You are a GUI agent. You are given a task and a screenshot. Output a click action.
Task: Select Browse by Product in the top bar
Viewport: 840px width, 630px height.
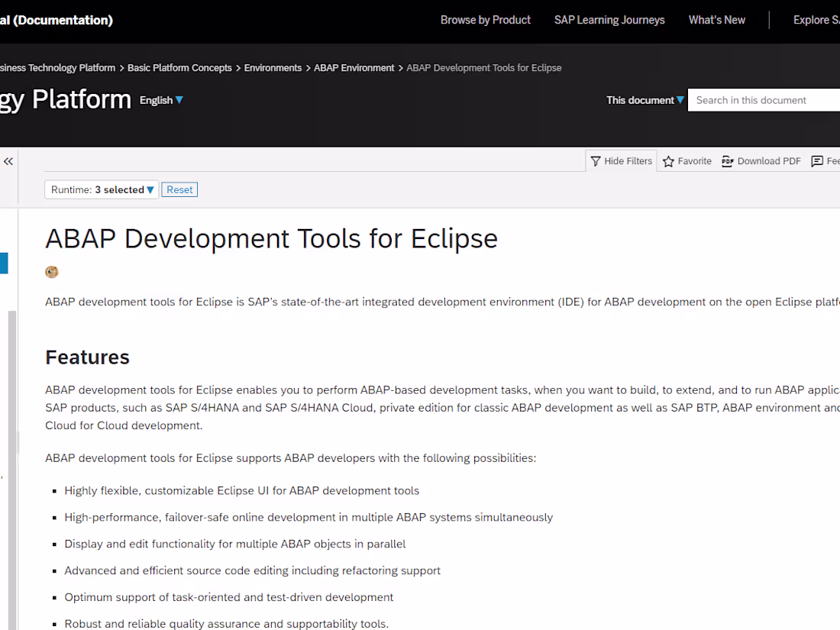(485, 20)
